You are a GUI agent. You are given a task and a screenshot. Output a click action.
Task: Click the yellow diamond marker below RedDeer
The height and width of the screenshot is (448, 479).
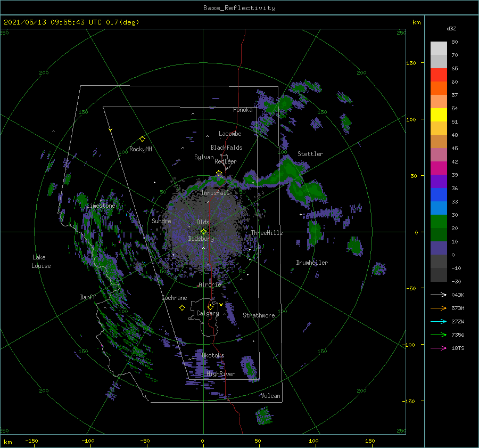click(x=219, y=173)
